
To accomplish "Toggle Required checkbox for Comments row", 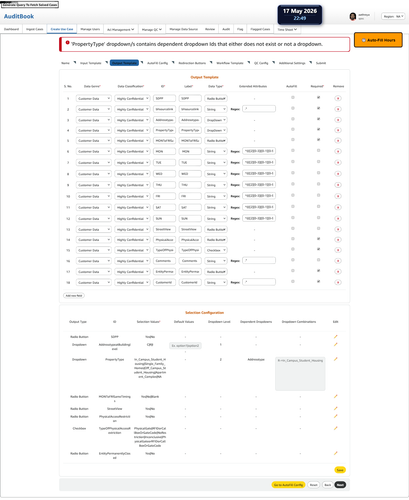I will click(318, 260).
